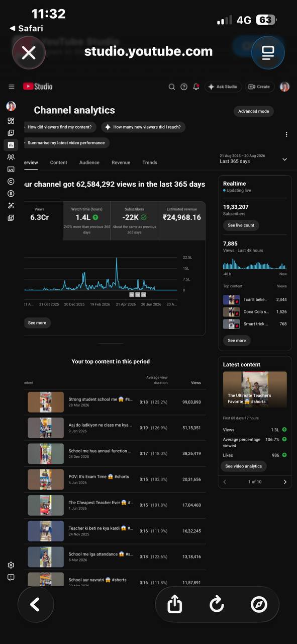Screen dimensions: 297x644
Task: Open Earn dollar sidebar icon
Action: tap(11, 193)
